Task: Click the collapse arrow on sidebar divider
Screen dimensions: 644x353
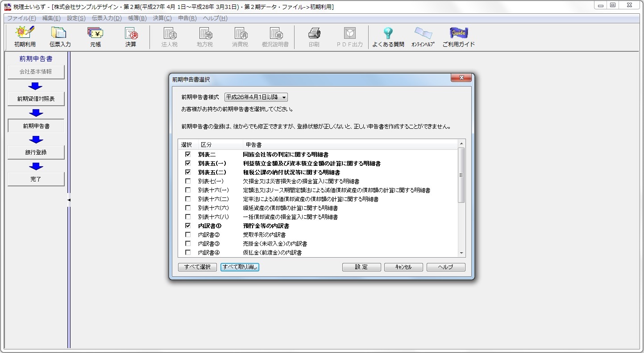Action: (x=69, y=201)
